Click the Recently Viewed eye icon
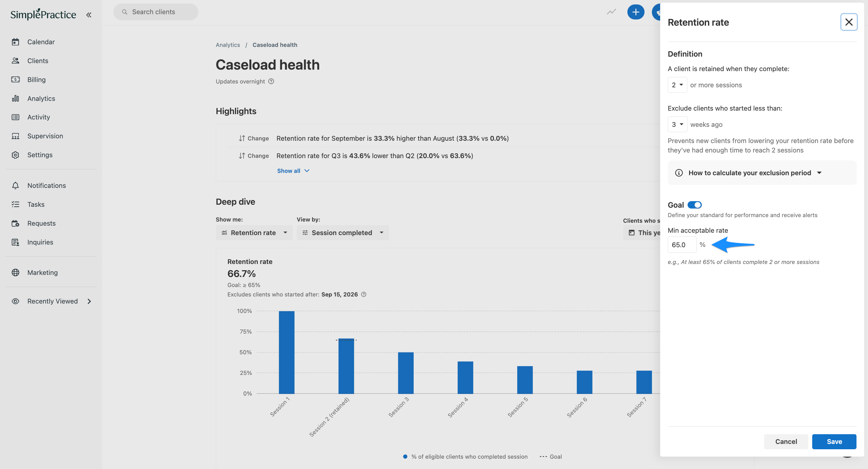This screenshot has height=469, width=868. 15,301
